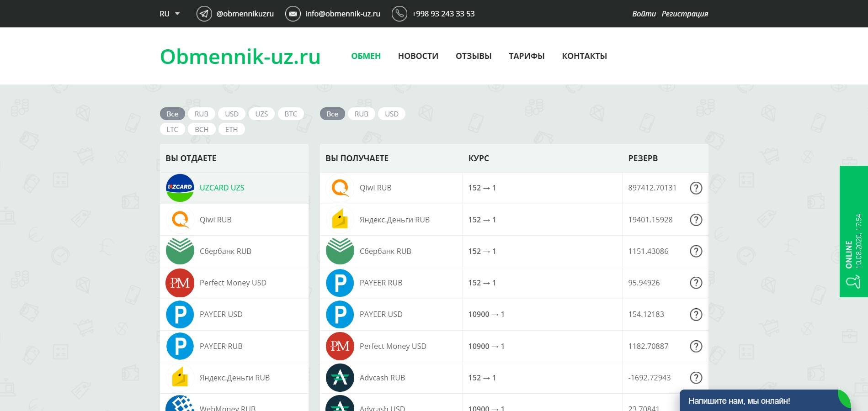The height and width of the screenshot is (411, 868).
Task: Filter receive currencies by USD
Action: click(392, 114)
